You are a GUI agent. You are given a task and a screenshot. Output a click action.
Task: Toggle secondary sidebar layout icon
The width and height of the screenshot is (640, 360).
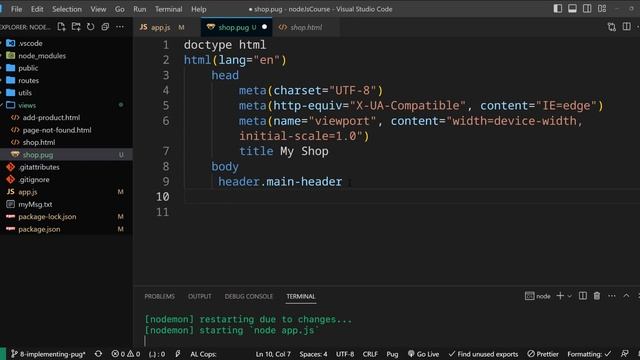click(587, 9)
